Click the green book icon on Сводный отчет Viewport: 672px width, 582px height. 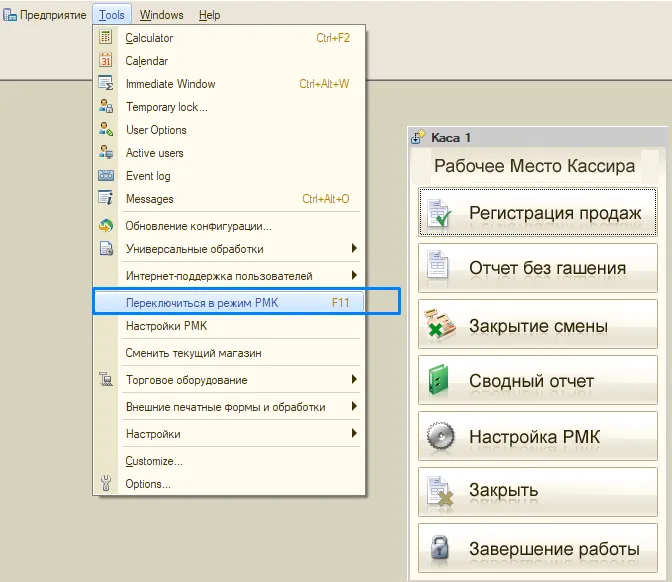pos(439,380)
